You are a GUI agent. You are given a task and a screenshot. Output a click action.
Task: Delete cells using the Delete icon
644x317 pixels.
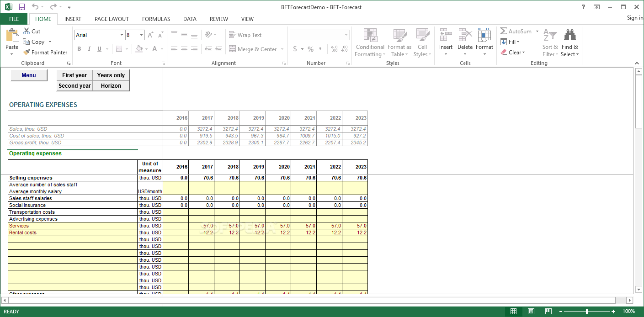click(465, 35)
